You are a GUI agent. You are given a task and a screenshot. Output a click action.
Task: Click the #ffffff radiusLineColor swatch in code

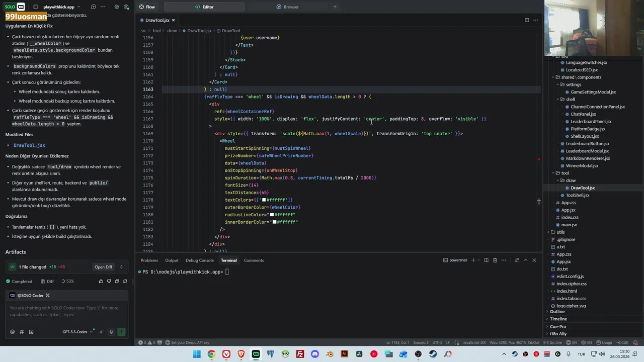pos(272,215)
